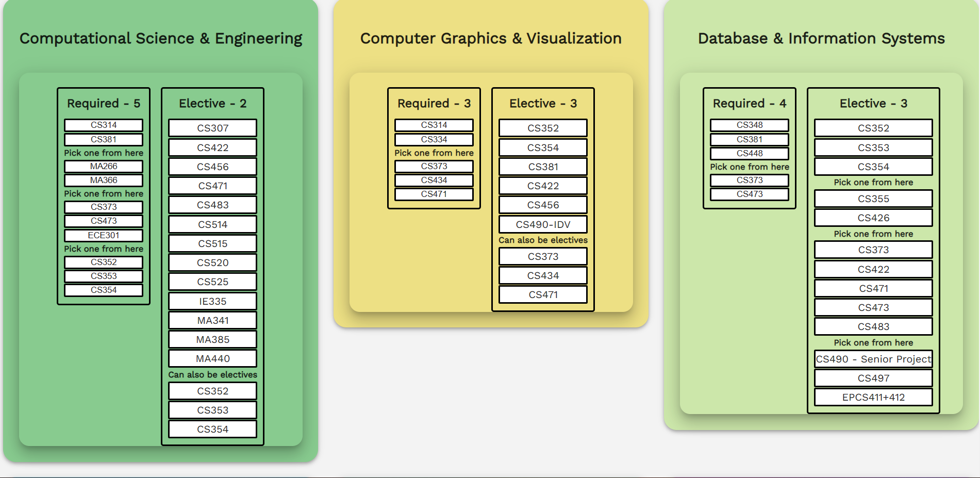Click the Database & Information Systems heading
This screenshot has height=478, width=980.
821,38
